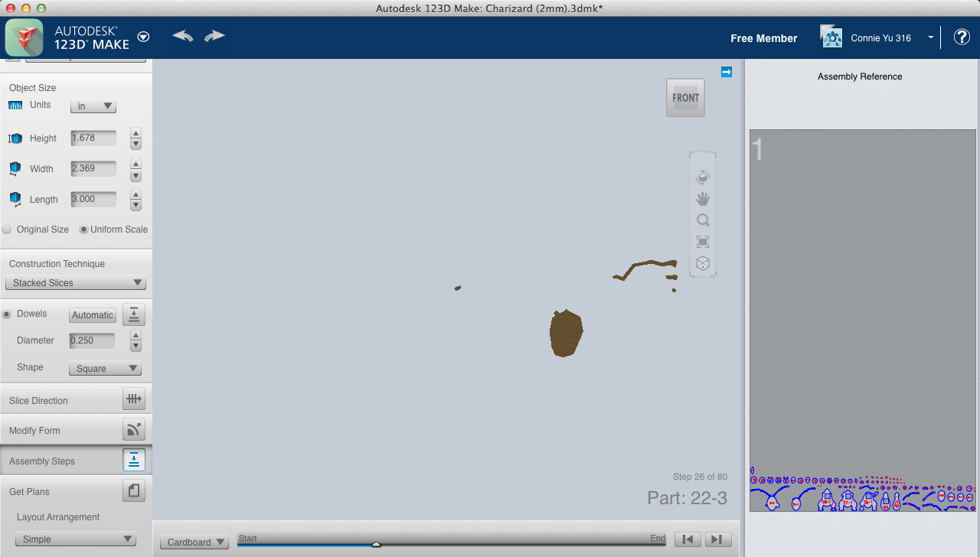Click the Width cube icon
The height and width of the screenshot is (557, 980).
[x=15, y=168]
